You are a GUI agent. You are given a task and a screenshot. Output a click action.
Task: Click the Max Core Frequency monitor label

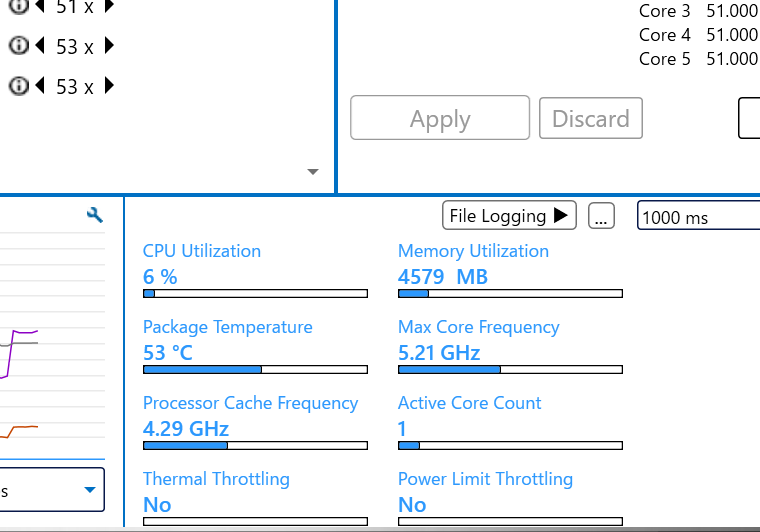(478, 327)
